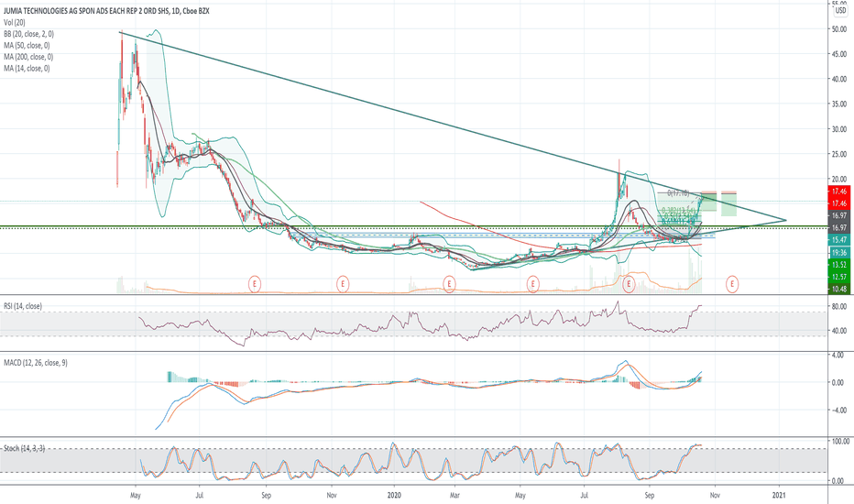Click the 30.00 price axis value
The height and width of the screenshot is (504, 854).
tap(839, 129)
